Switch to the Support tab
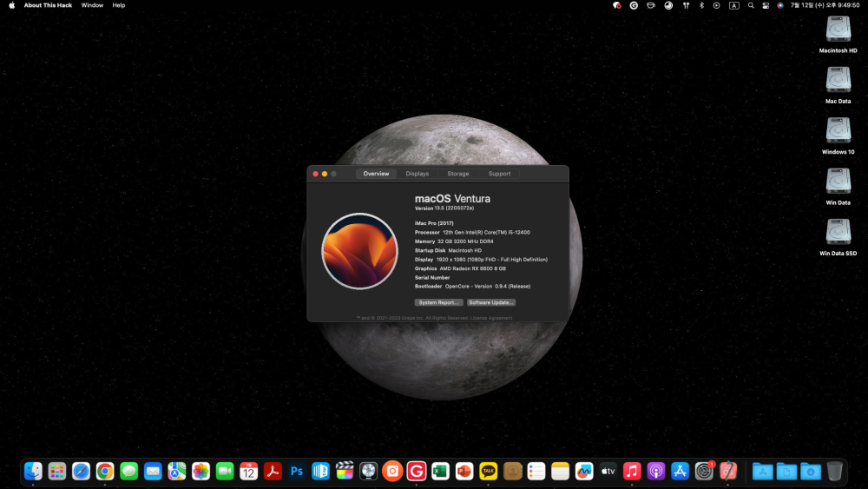The height and width of the screenshot is (489, 868). [x=499, y=174]
